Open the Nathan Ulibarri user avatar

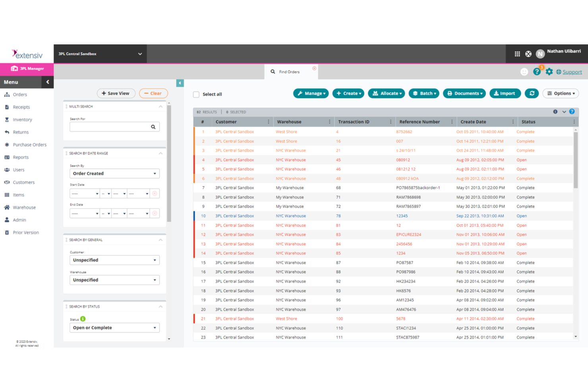coord(540,54)
